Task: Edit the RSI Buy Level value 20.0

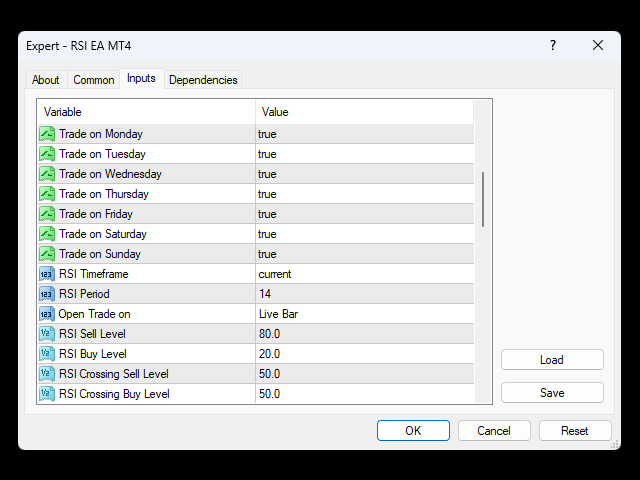Action: click(x=364, y=354)
